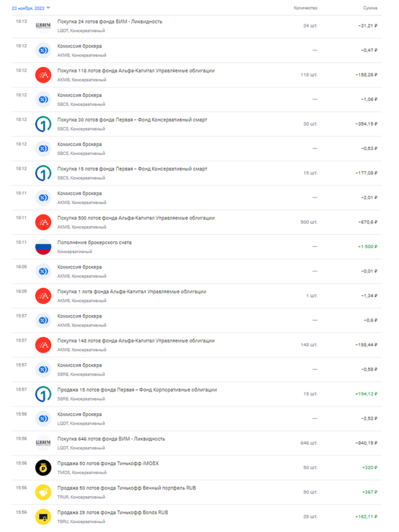The width and height of the screenshot is (399, 532).
Task: Click the Russian flag account deposit icon
Action: [43, 247]
